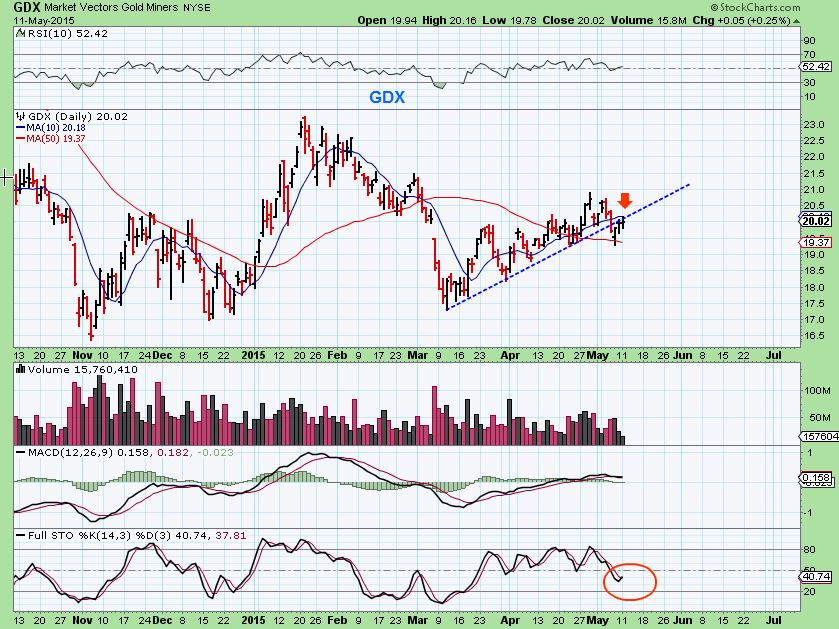Click the 80 level on the Full STO scale
Image resolution: width=839 pixels, height=629 pixels.
(x=810, y=550)
